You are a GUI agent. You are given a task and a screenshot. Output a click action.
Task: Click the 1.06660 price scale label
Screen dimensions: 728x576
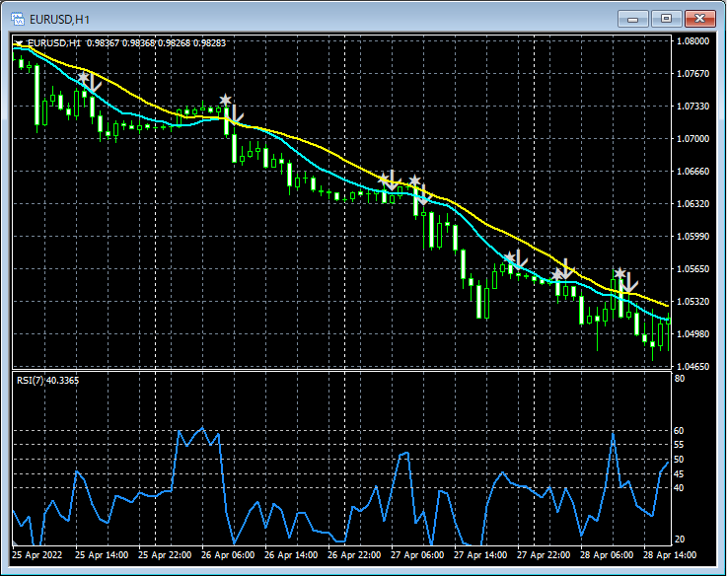point(693,172)
